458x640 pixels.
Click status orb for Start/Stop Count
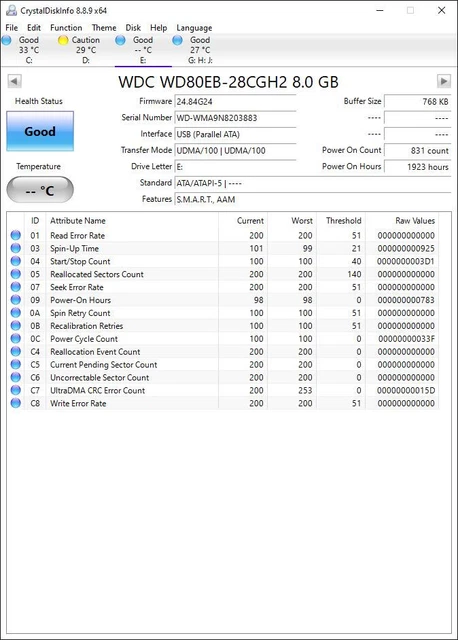coord(16,261)
